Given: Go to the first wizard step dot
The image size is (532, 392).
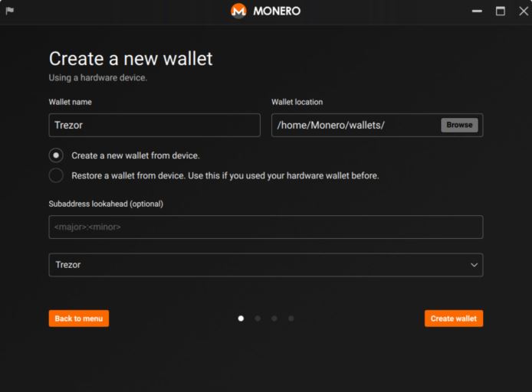Looking at the screenshot, I should [241, 318].
